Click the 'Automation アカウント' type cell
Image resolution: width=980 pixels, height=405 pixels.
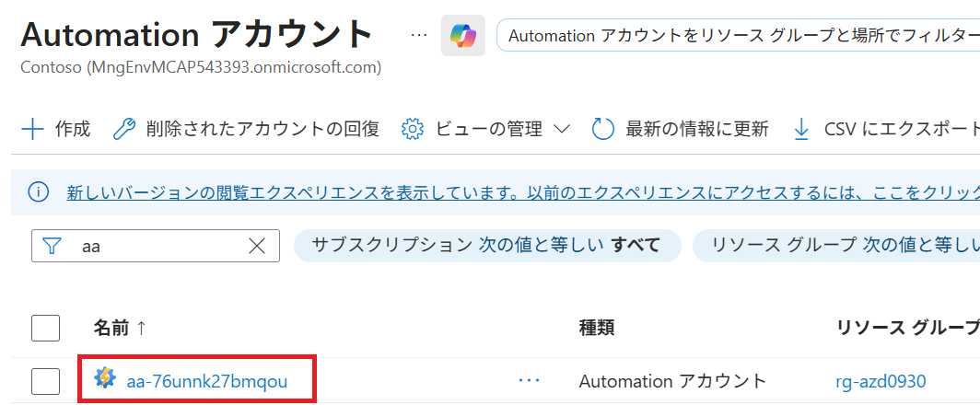672,381
